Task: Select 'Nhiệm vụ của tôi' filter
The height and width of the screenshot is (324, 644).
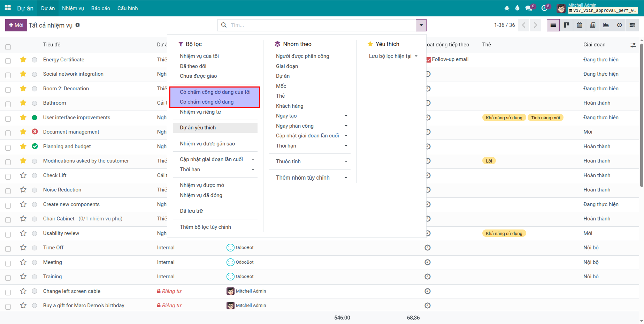Action: [x=199, y=56]
